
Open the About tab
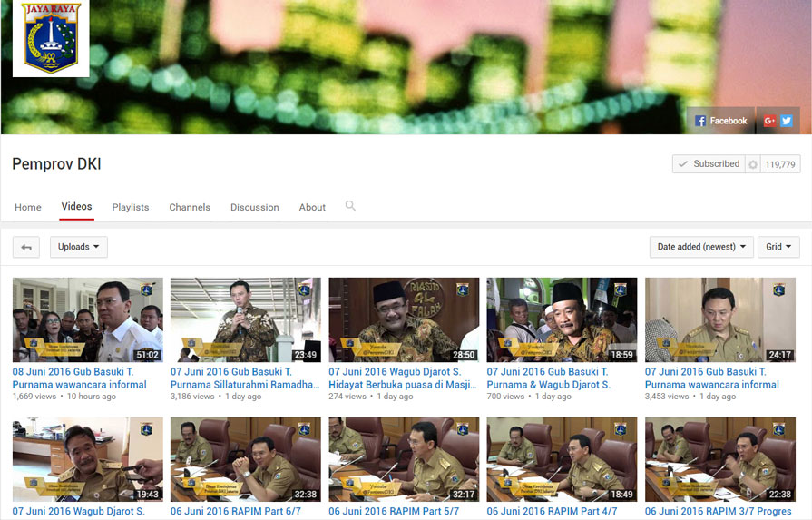[312, 207]
